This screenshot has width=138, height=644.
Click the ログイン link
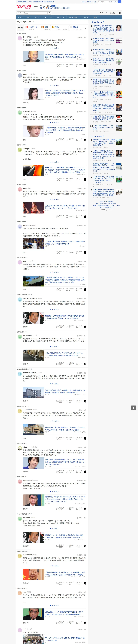[x=42, y=8]
